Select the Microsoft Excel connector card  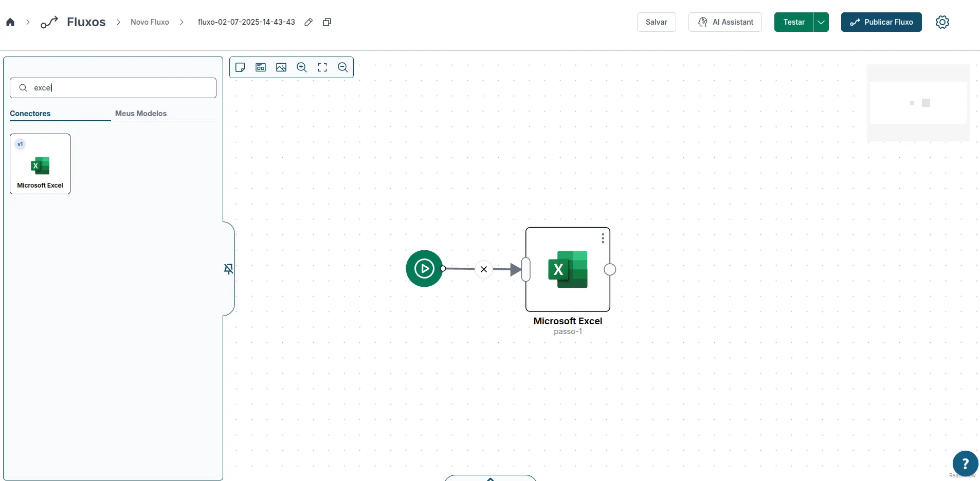coord(40,164)
